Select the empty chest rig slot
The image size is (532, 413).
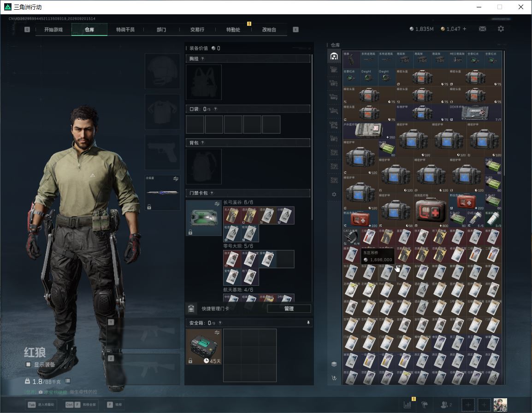(x=204, y=82)
